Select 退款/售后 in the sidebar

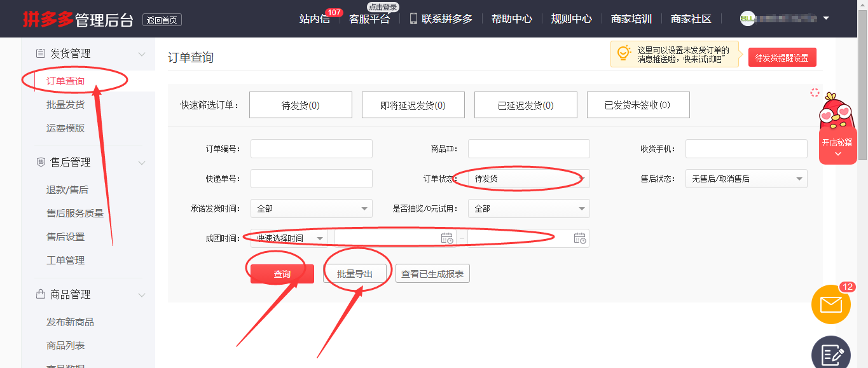[x=67, y=190]
